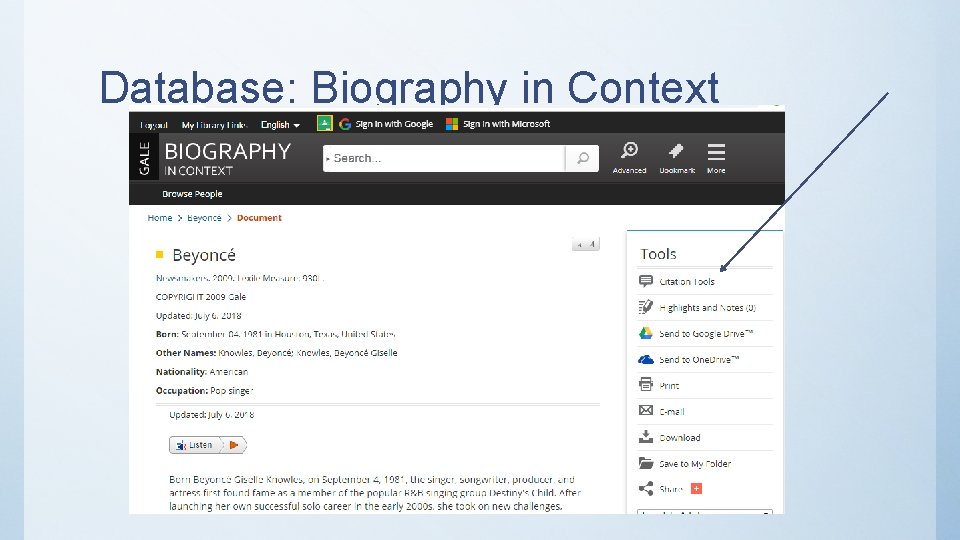Open Highlights and Notes (0)
Screen dimensions: 960x540
pos(708,308)
